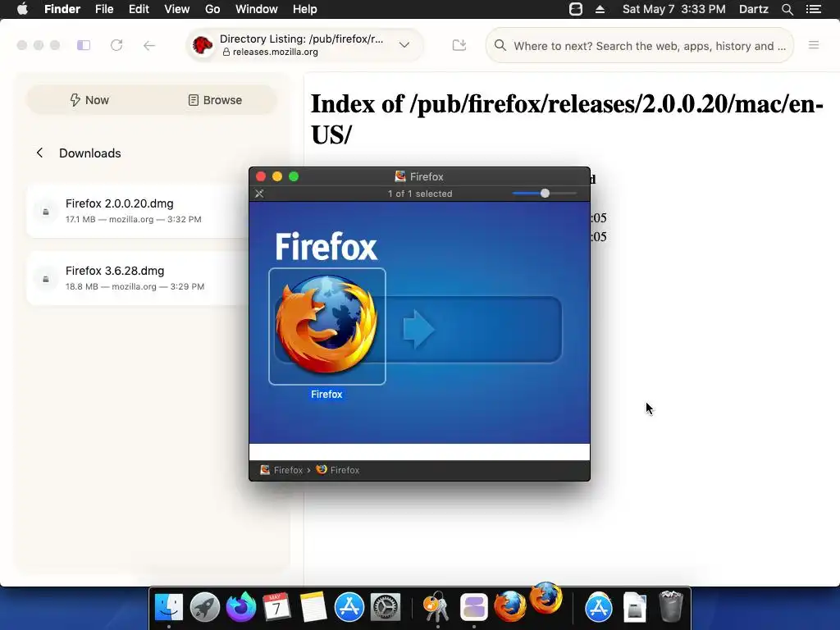840x630 pixels.
Task: Open the Firefox 3.6.28.dmg download entry
Action: click(138, 278)
